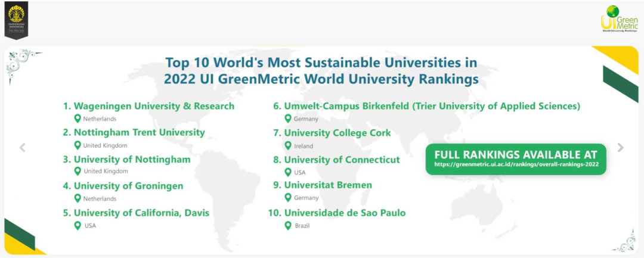Click location pin under University of California, Davis
This screenshot has height=258, width=644.
pyautogui.click(x=77, y=226)
